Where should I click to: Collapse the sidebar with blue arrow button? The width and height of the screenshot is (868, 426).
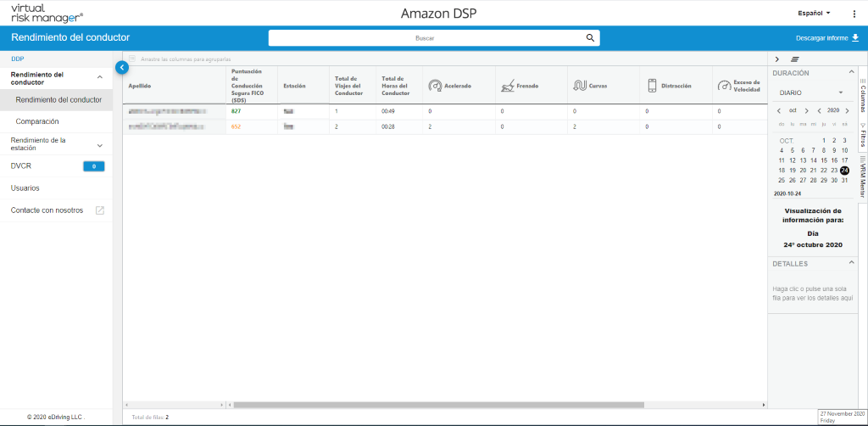click(122, 68)
